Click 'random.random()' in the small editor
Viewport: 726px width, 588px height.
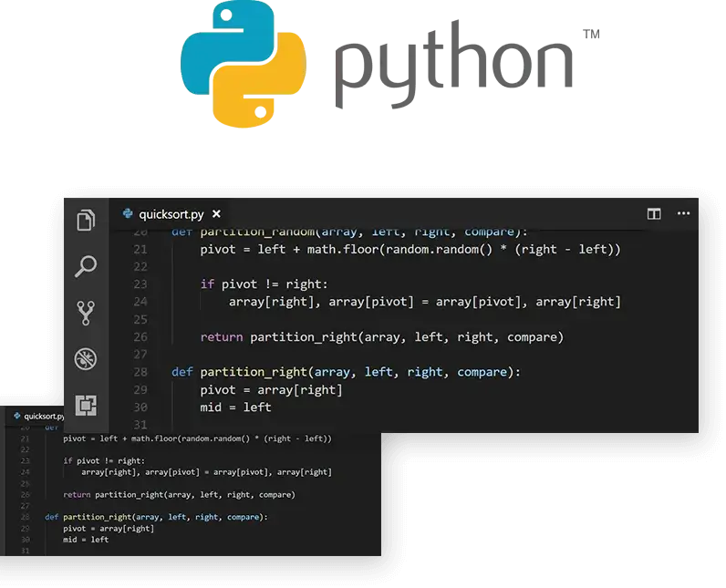215,438
